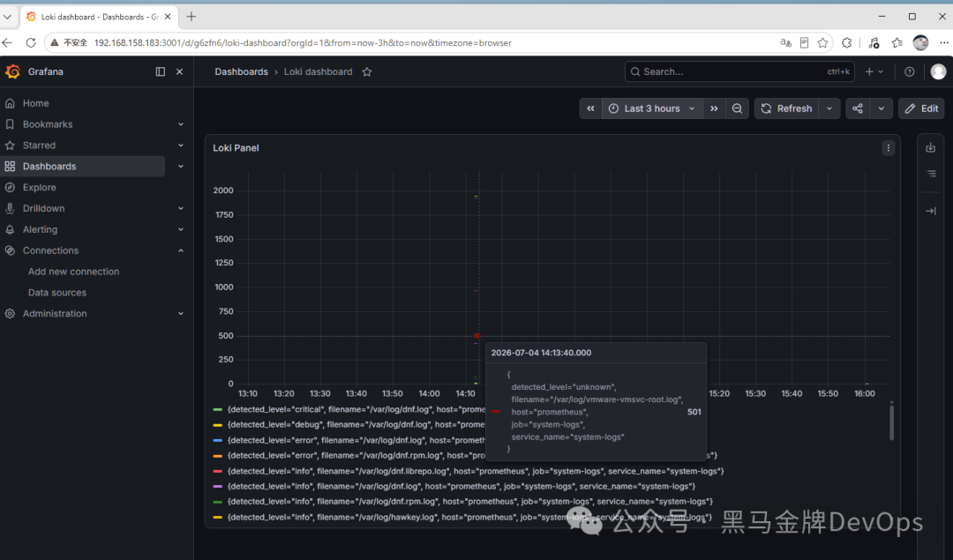Click the legend vertical scrollbar

click(891, 422)
